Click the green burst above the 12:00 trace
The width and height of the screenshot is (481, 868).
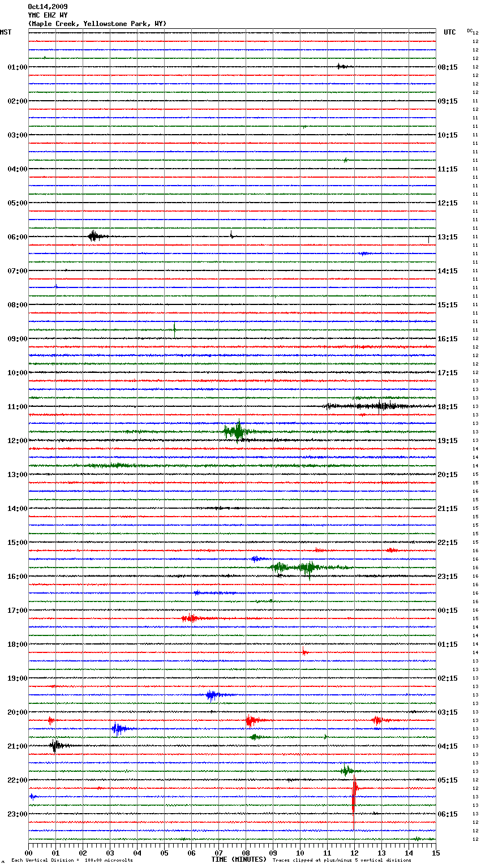pos(238,431)
